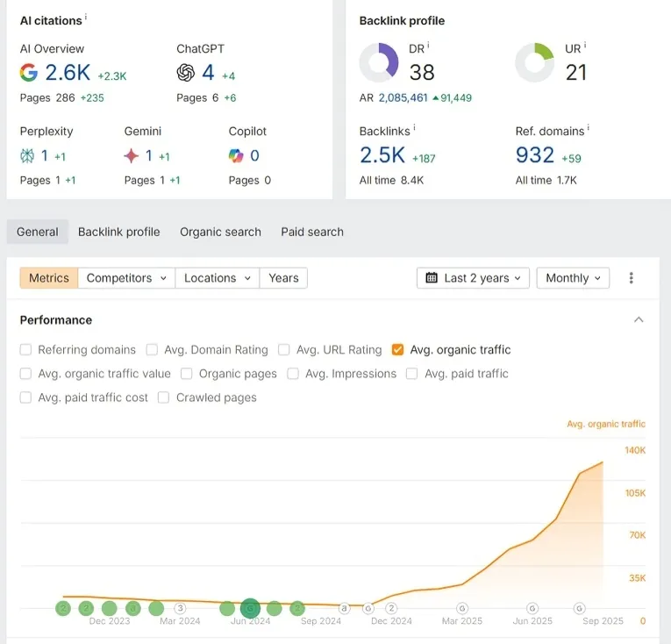The height and width of the screenshot is (644, 671).
Task: Collapse the Performance section chevron
Action: (639, 320)
